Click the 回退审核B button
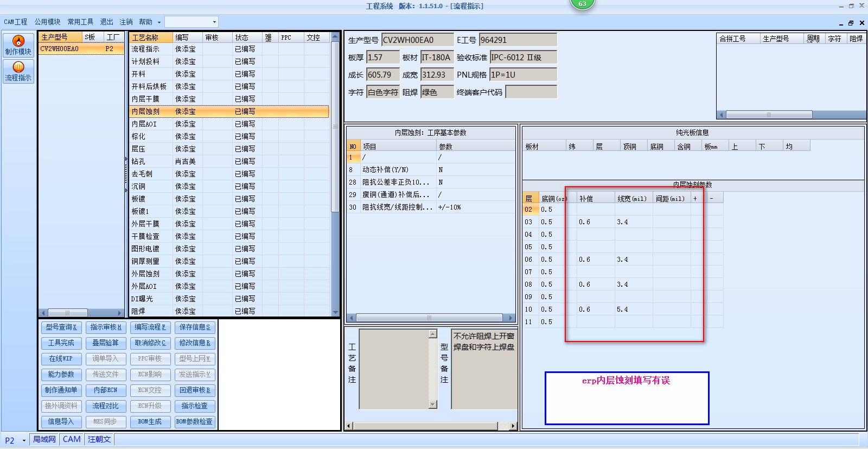868x449 pixels. (x=195, y=390)
